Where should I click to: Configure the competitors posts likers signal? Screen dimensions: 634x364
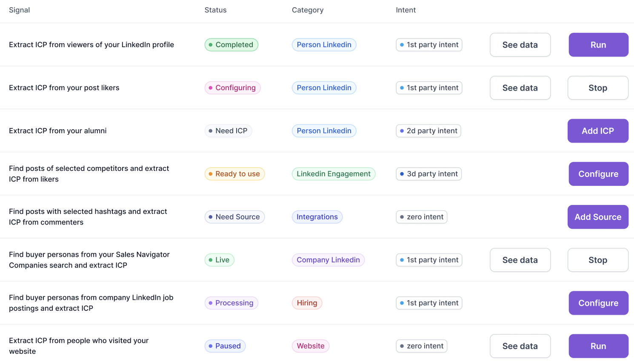coord(598,173)
